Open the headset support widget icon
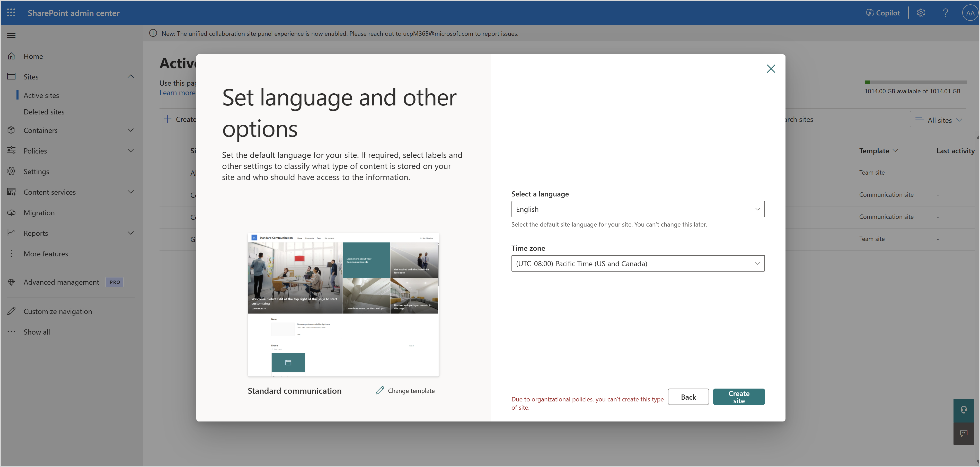The width and height of the screenshot is (980, 467). (x=963, y=410)
